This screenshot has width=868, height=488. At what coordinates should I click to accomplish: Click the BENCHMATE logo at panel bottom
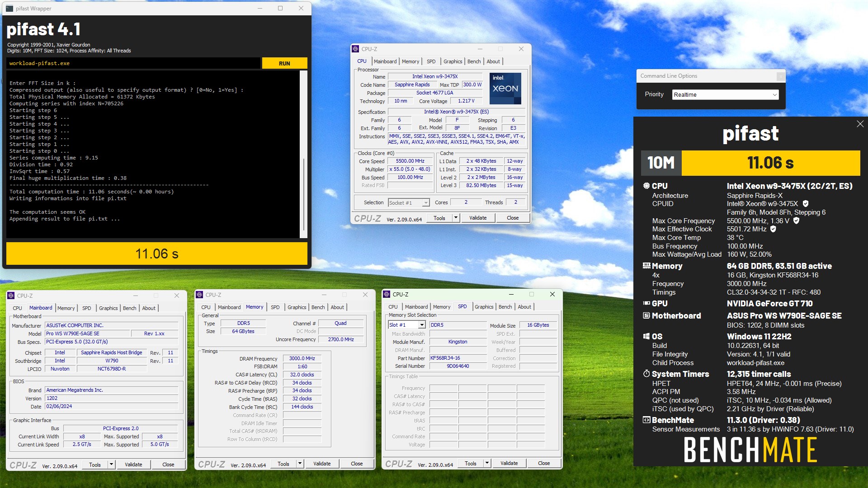(750, 450)
